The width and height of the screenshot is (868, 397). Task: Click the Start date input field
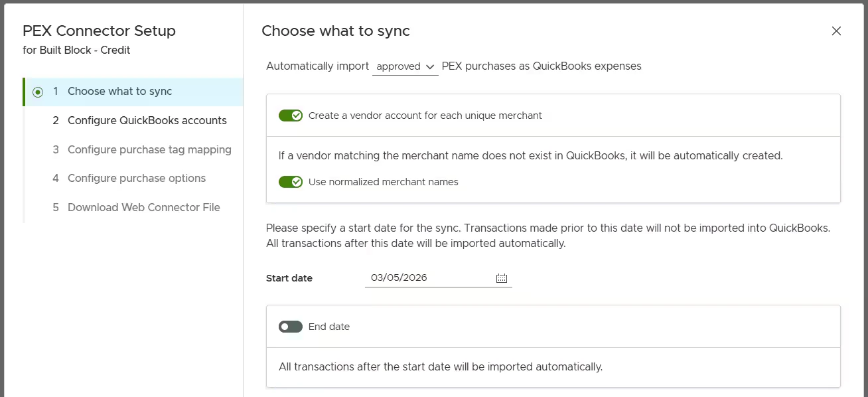point(428,278)
